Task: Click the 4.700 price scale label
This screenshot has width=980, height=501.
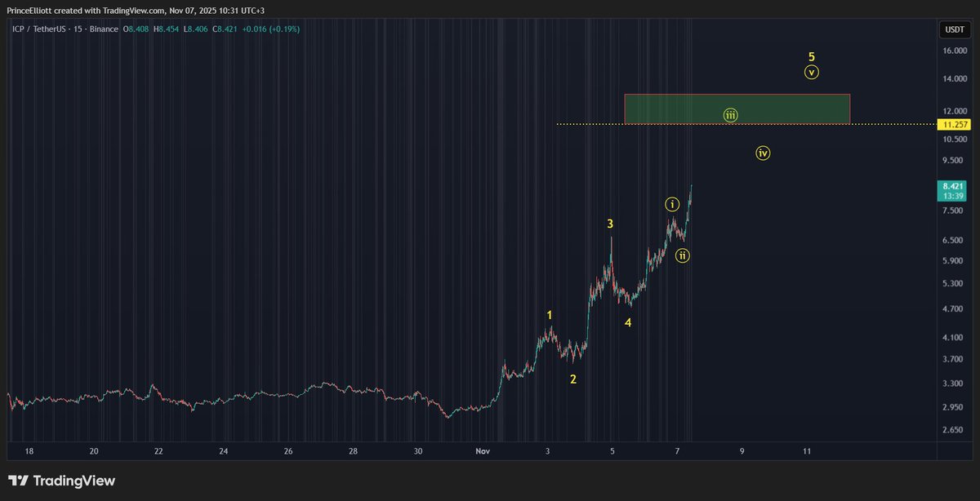Action: click(x=954, y=309)
